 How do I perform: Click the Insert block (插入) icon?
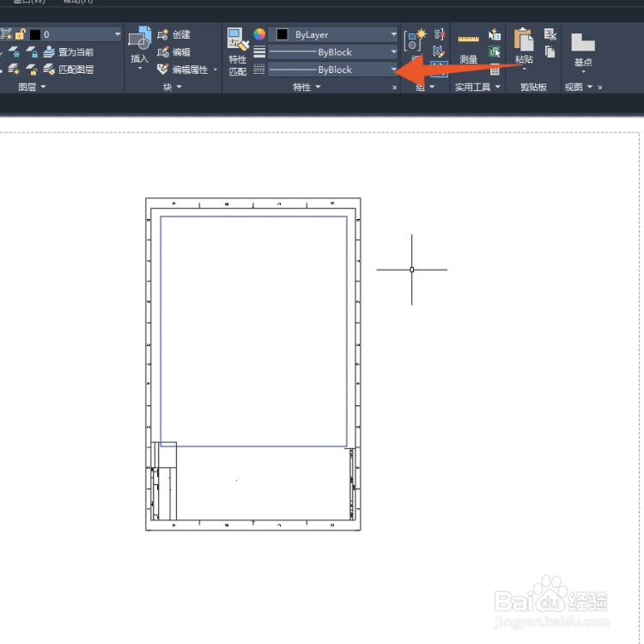click(140, 39)
